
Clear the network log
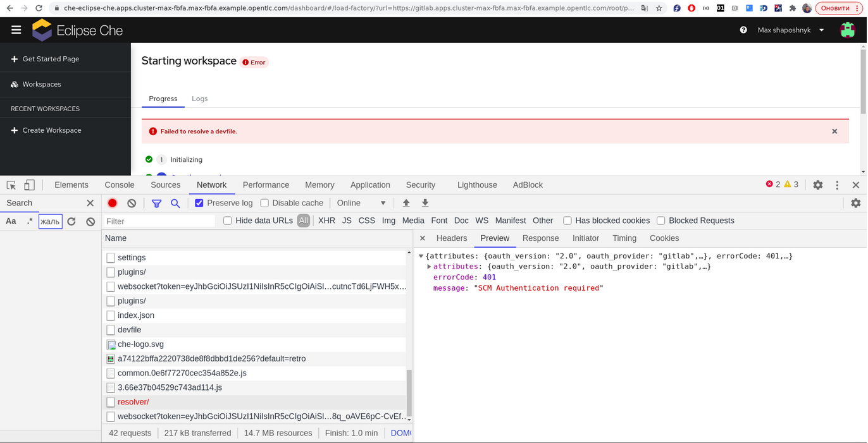tap(132, 203)
